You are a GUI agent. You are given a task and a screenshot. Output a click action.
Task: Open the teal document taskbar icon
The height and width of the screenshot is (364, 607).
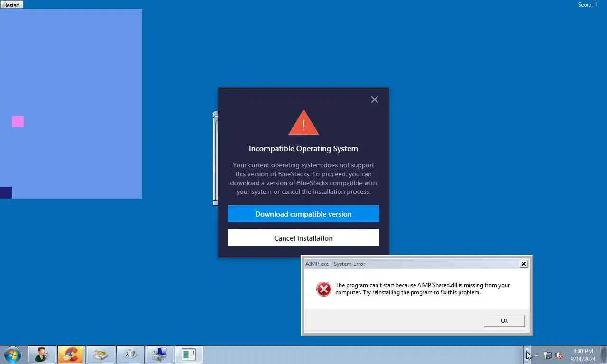[x=189, y=355]
